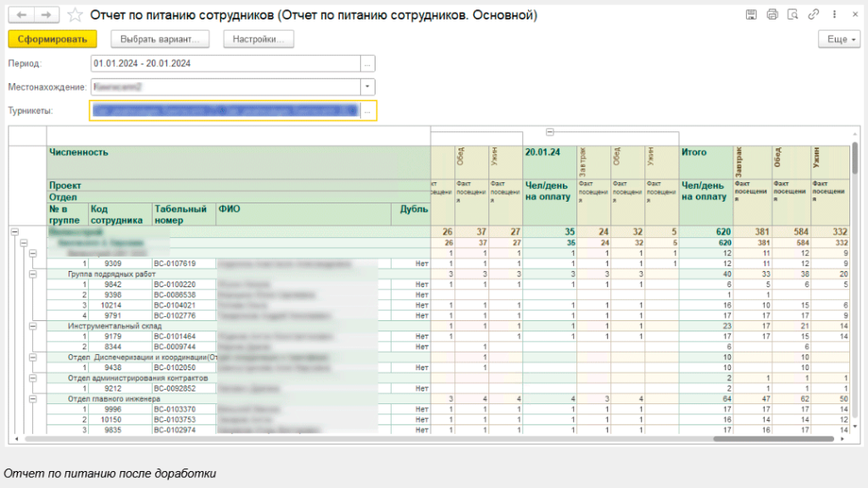The image size is (868, 488).
Task: Collapse the Инструментальный склад group
Action: point(32,326)
